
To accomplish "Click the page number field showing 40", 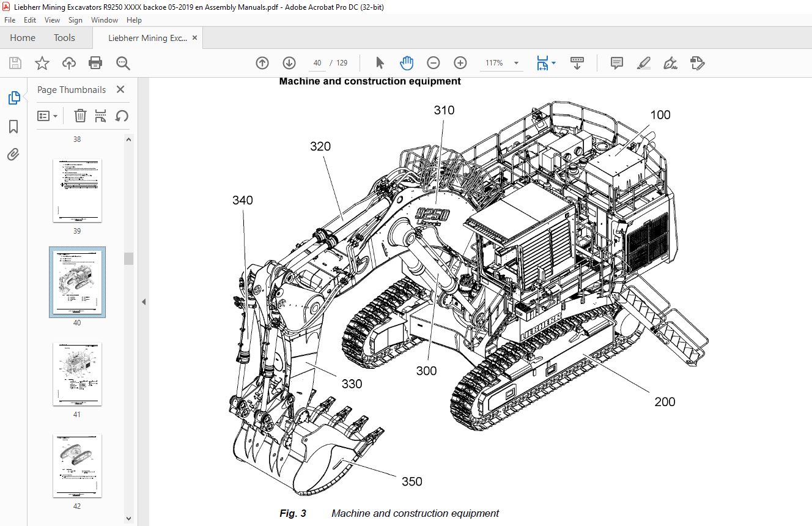I will [317, 63].
